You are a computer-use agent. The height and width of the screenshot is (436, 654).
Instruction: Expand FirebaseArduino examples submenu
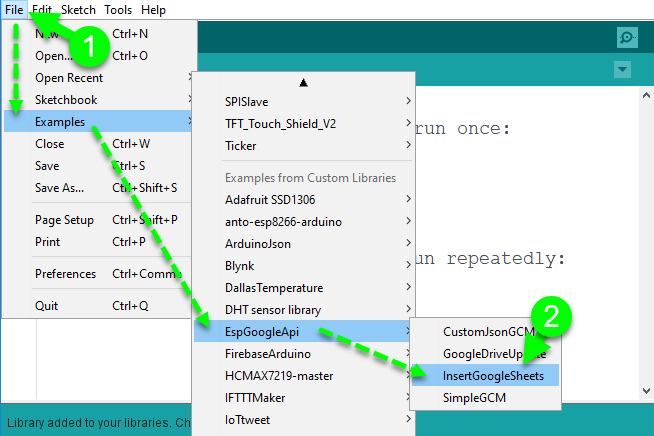304,354
